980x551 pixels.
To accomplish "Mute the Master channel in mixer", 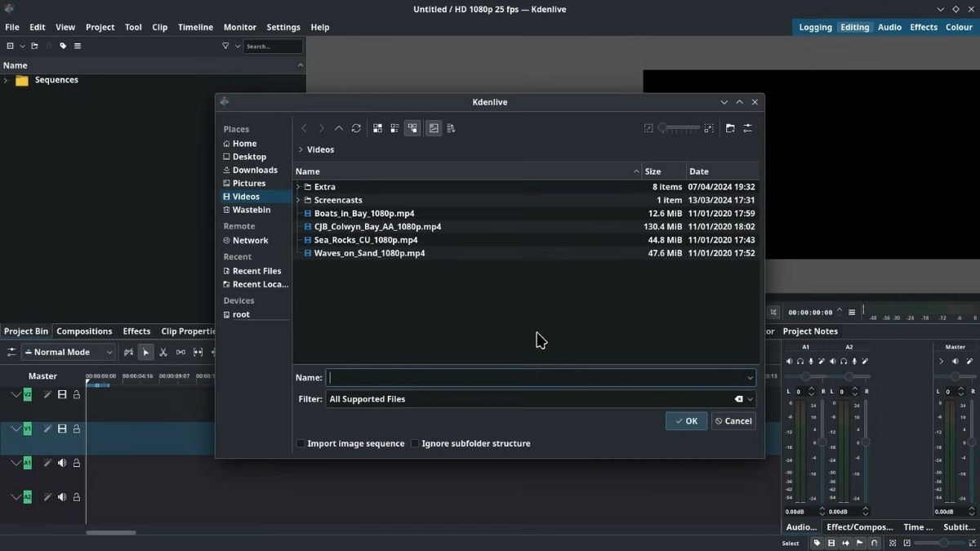I will click(x=955, y=362).
